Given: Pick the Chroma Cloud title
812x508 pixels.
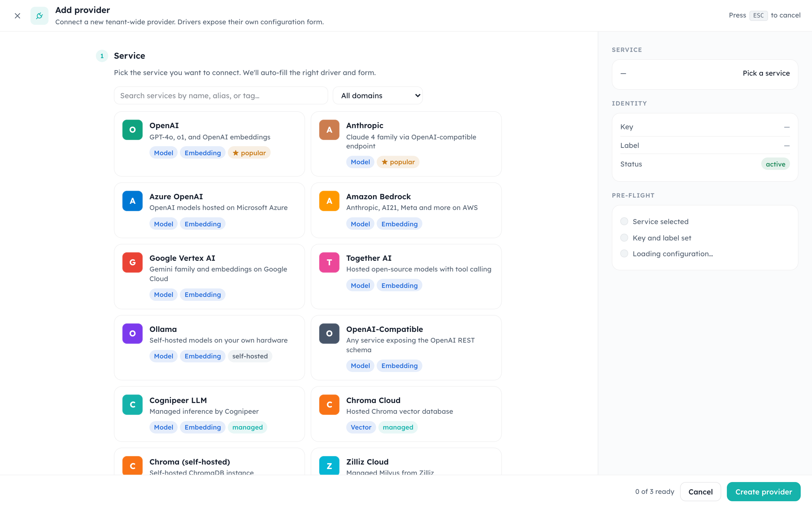Looking at the screenshot, I should 374,400.
